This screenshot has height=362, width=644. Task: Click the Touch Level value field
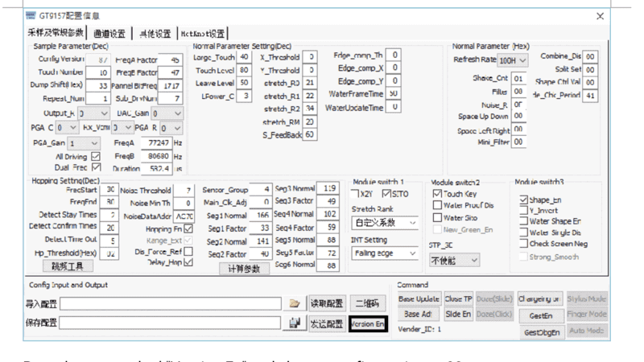(244, 70)
